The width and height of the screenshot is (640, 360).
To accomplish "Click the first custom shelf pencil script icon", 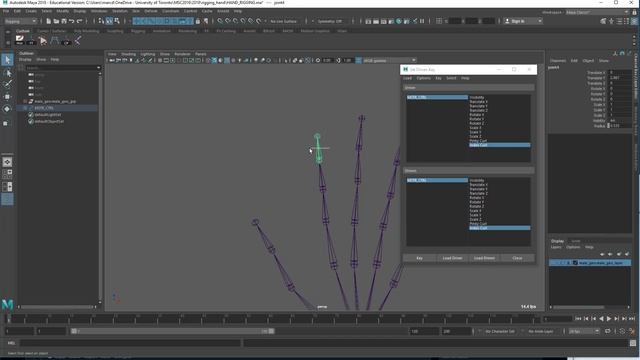I will (20, 40).
